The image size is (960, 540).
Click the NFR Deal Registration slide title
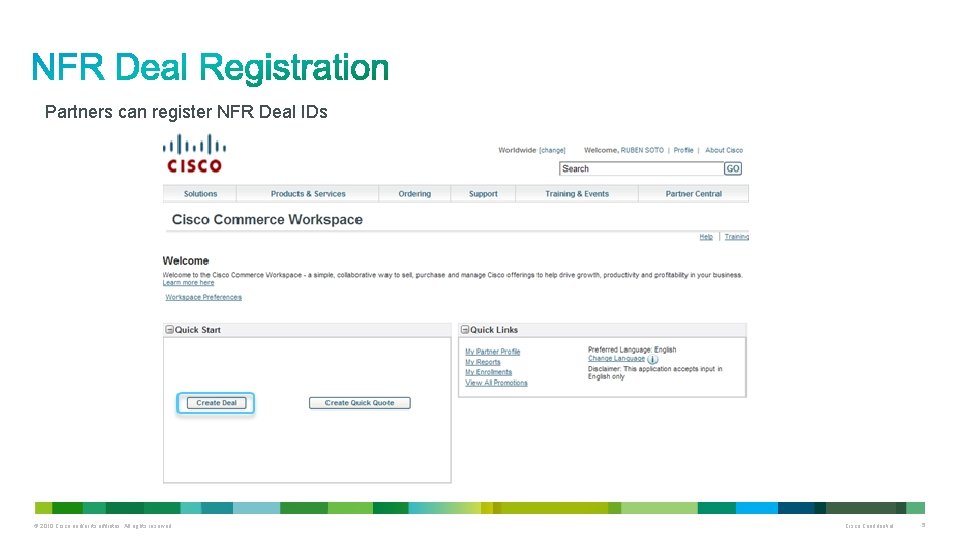tap(210, 67)
